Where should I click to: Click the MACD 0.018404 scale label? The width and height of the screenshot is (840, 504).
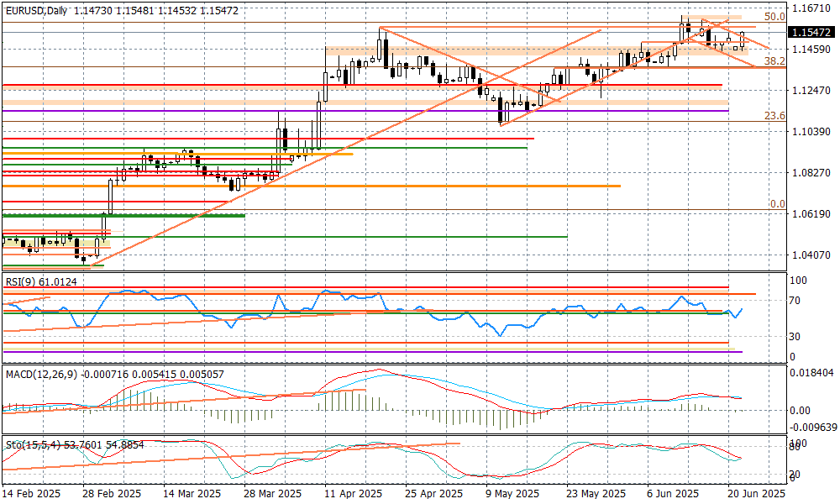pyautogui.click(x=813, y=371)
